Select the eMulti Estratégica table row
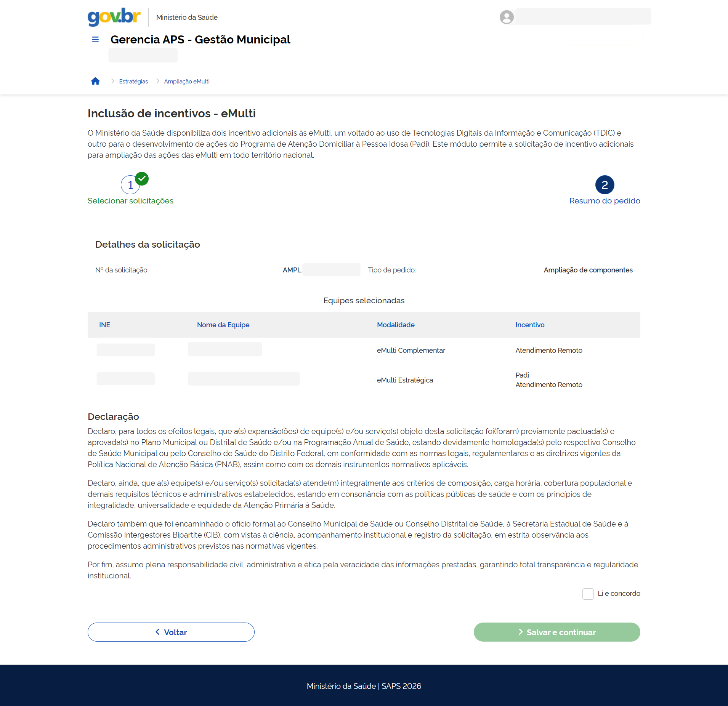The width and height of the screenshot is (728, 706). (405, 380)
